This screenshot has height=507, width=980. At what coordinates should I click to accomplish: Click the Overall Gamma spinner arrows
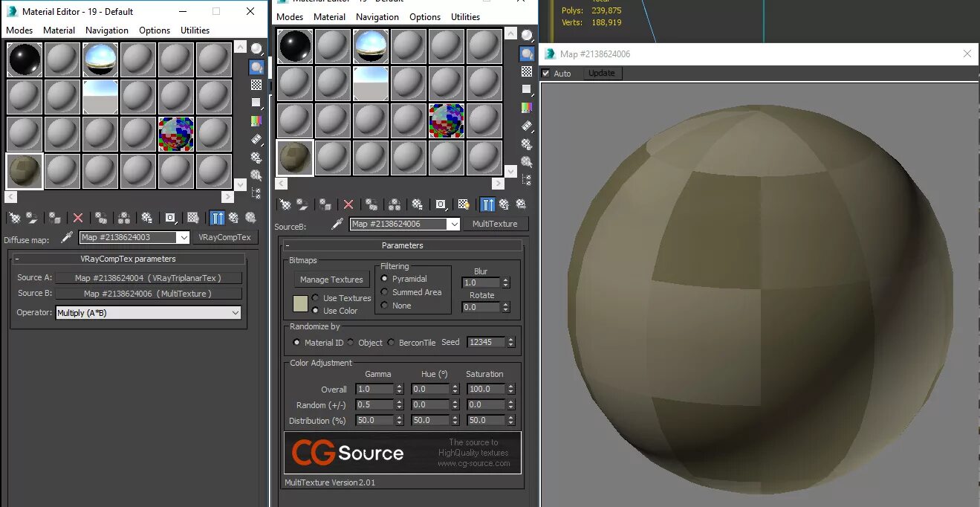click(x=399, y=389)
